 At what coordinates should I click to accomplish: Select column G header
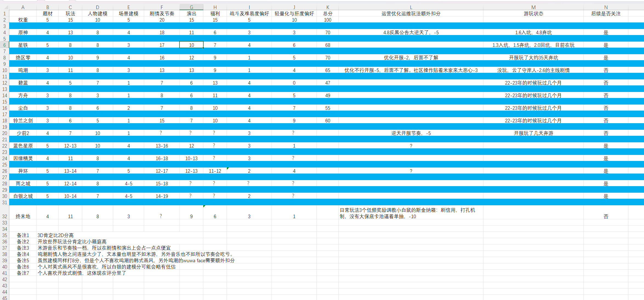tap(191, 7)
